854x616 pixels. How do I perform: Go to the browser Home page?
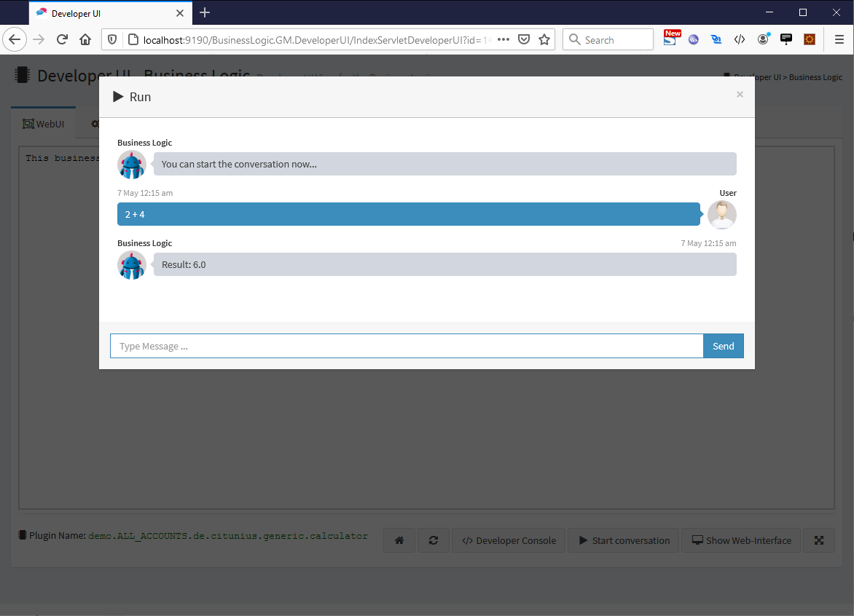85,39
